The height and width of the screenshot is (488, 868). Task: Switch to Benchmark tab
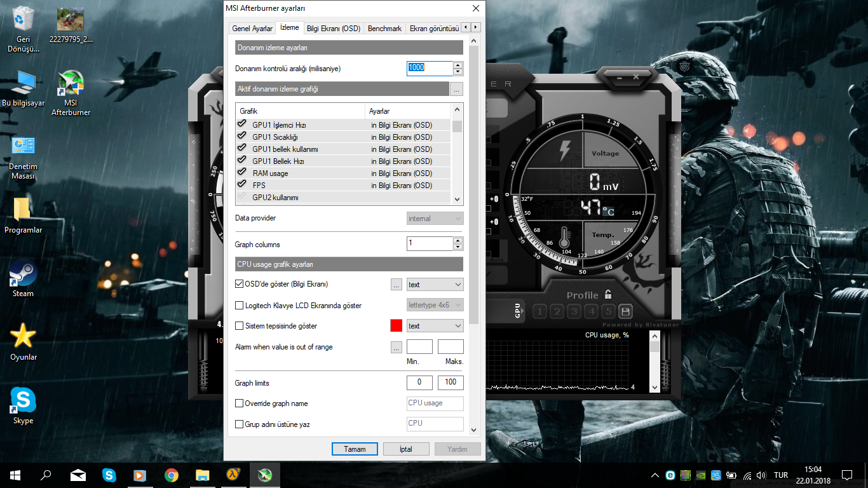click(384, 29)
